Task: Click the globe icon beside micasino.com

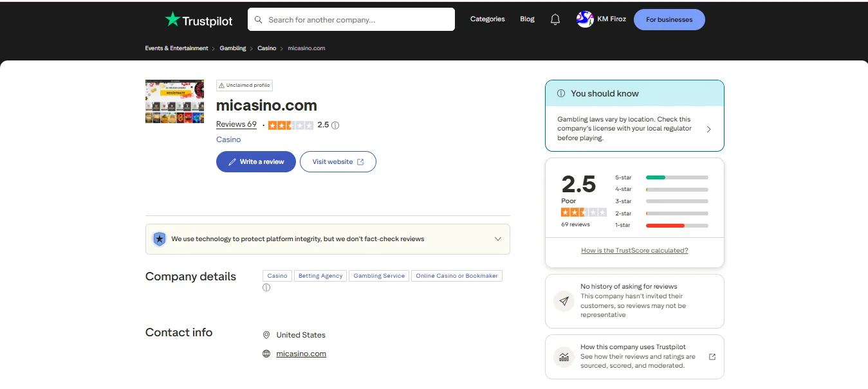Action: coord(266,354)
